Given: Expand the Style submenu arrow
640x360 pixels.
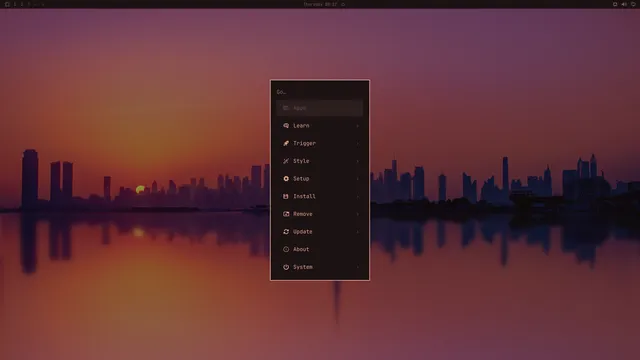Looking at the screenshot, I should point(358,161).
